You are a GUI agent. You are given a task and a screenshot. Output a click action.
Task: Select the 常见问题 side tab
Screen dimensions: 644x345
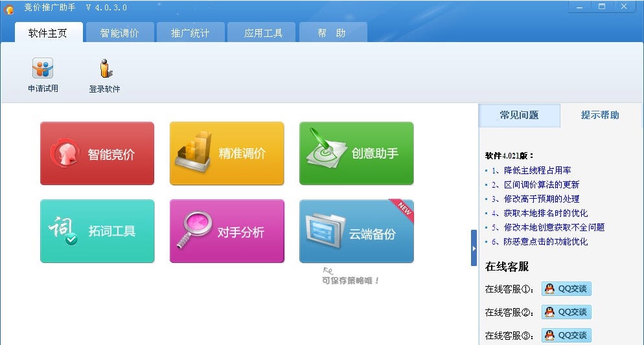click(519, 115)
